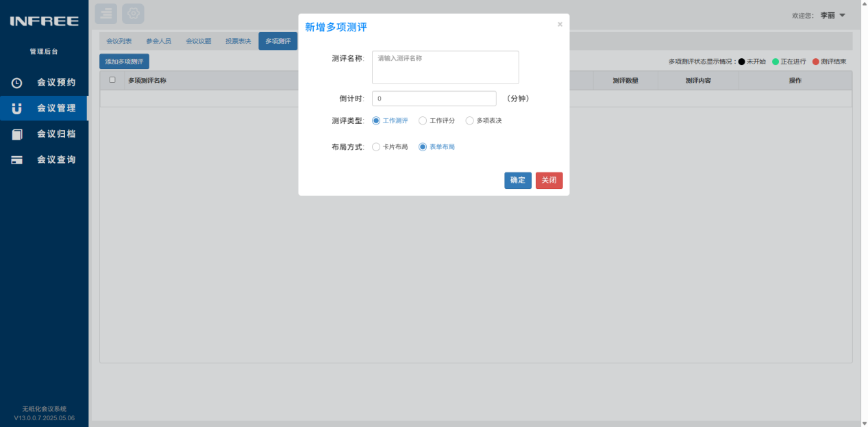Open 会议查询 via its card icon
868x427 pixels.
coord(17,160)
